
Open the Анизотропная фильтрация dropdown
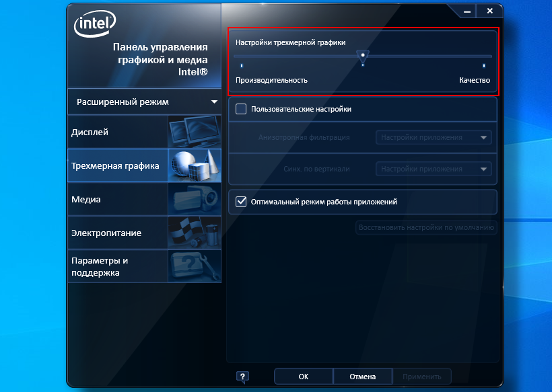(x=434, y=137)
